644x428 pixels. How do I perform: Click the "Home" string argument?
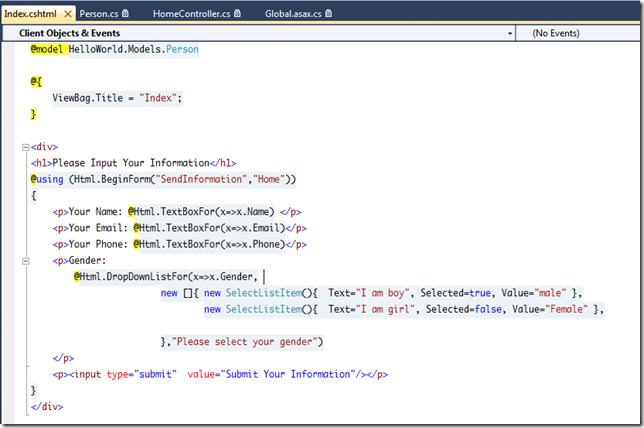point(269,179)
